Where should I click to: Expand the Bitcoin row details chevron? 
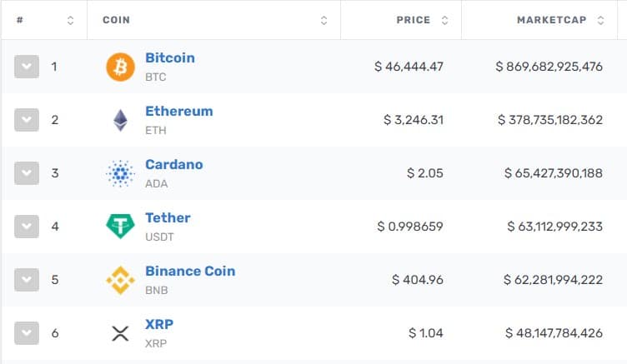tap(27, 67)
